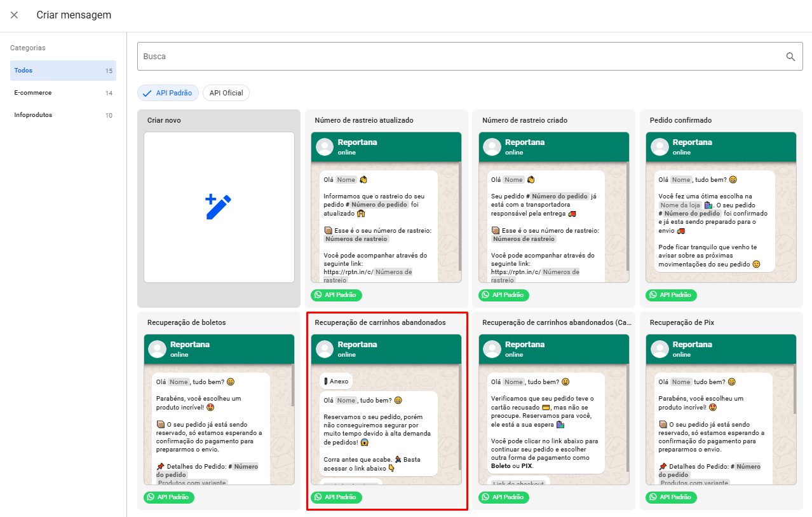Close the Criar mensagem dialog

(14, 15)
